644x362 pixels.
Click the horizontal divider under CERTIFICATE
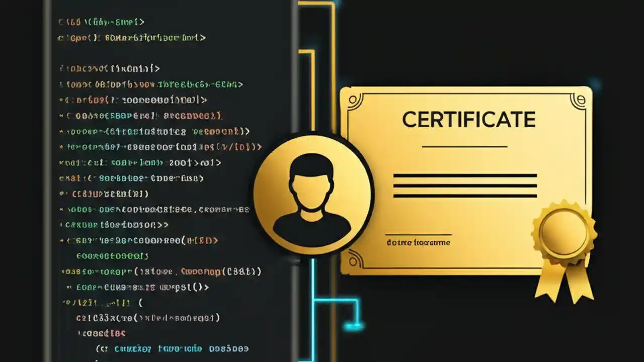click(x=464, y=147)
